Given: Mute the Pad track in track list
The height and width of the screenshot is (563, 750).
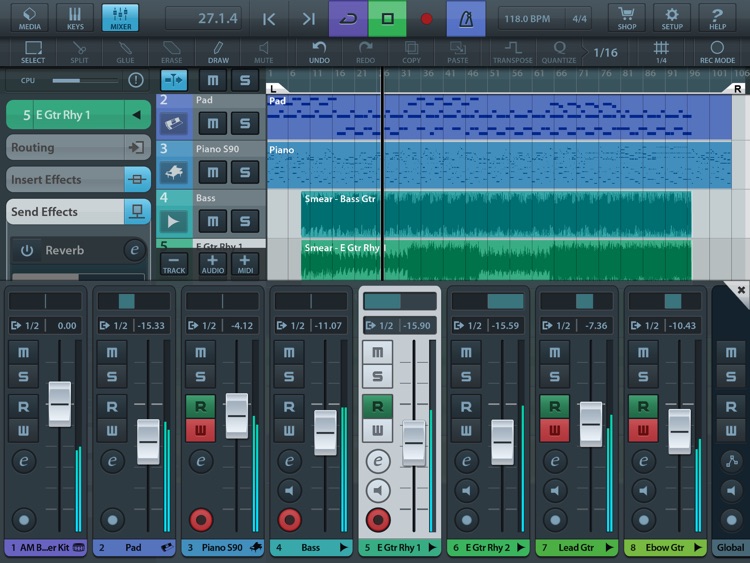Looking at the screenshot, I should [x=212, y=123].
